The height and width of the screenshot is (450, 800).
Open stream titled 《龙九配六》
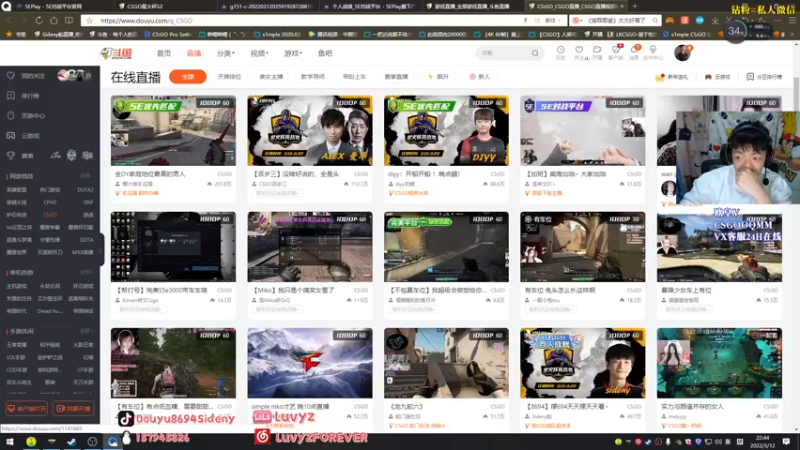click(x=407, y=407)
